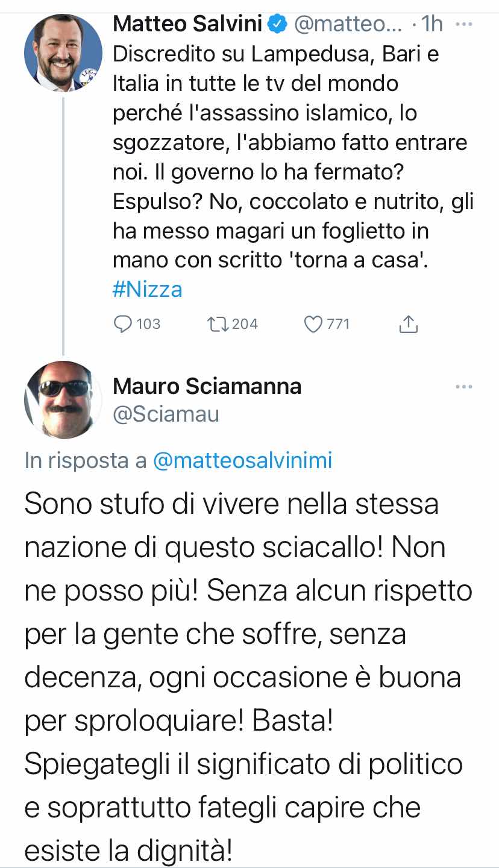
Task: Retweet Salvini's tweet with 204 retweets
Action: [218, 324]
